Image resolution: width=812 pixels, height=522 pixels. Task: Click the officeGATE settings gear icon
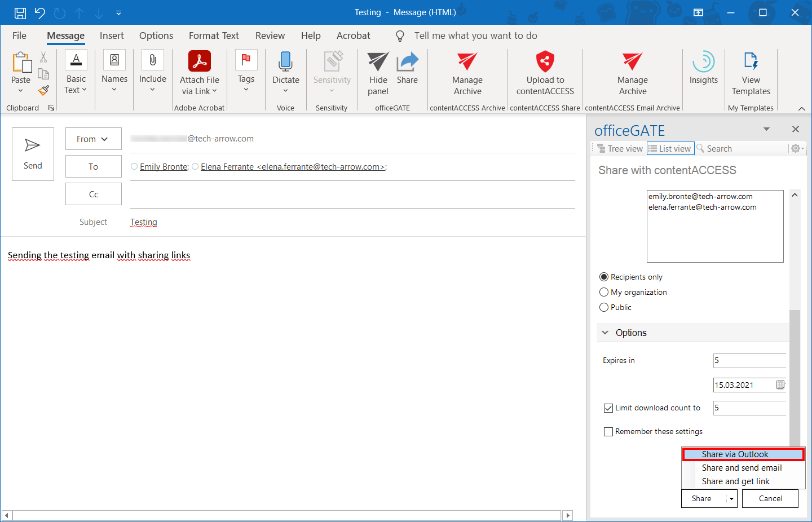tap(796, 148)
